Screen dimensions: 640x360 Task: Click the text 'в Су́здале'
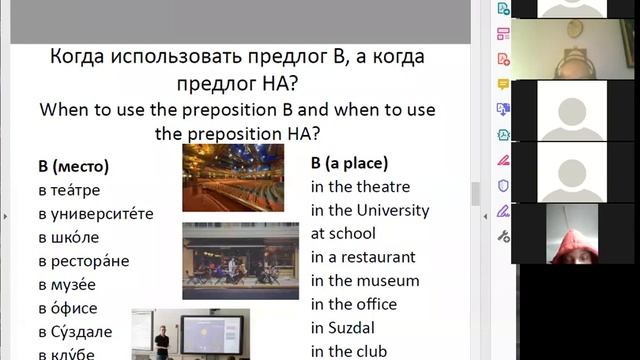coord(75,332)
